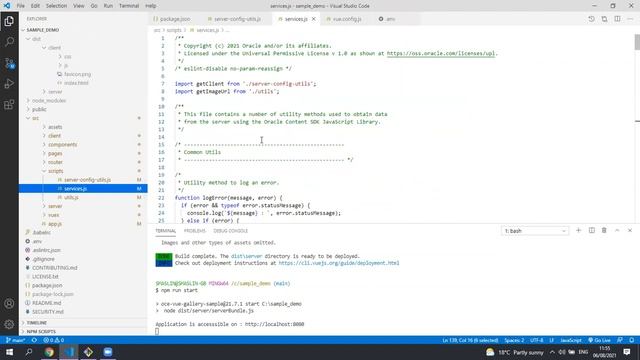Kill the terminal with trash icon
The width and height of the screenshot is (640, 360).
(604, 231)
